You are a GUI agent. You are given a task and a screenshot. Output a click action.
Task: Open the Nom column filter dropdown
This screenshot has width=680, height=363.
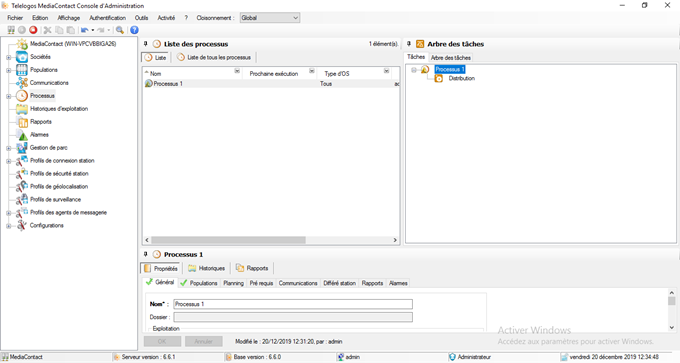pos(237,71)
